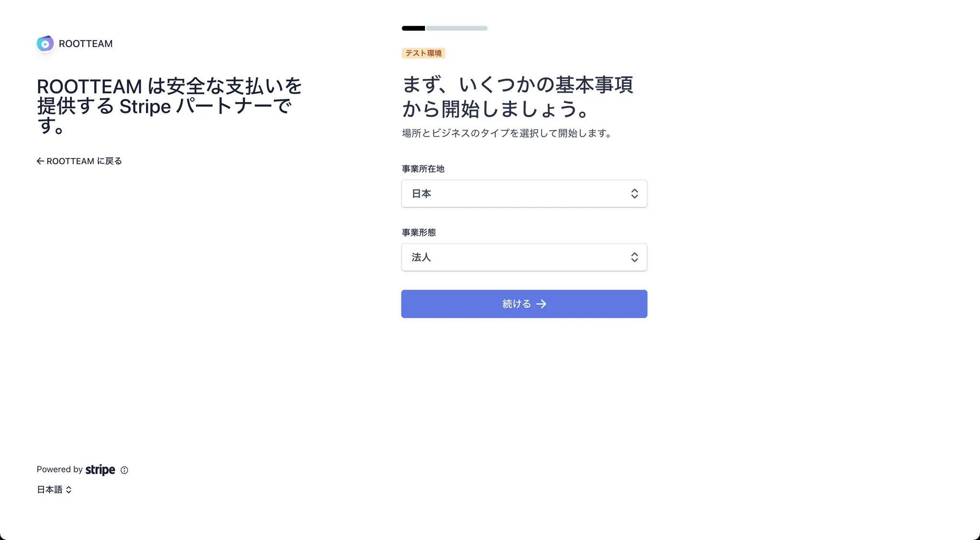Click the chevron icon next to 日本語
Viewport: 980px width, 540px height.
[69, 490]
